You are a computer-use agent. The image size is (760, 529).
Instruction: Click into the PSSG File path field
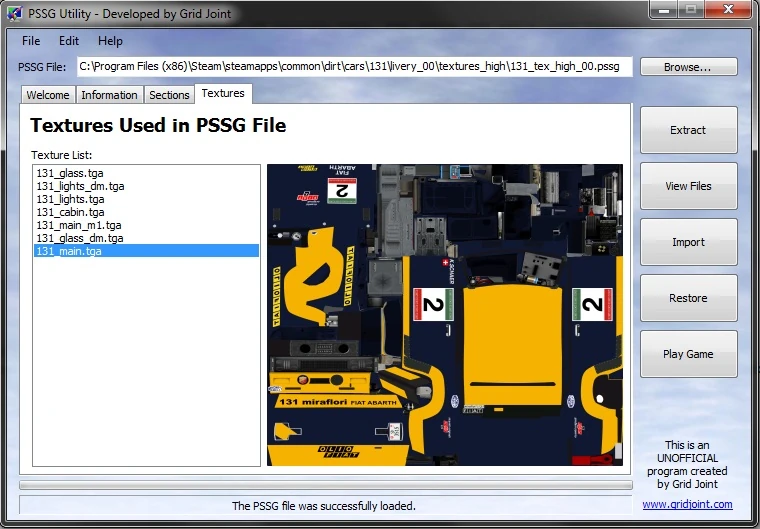354,66
